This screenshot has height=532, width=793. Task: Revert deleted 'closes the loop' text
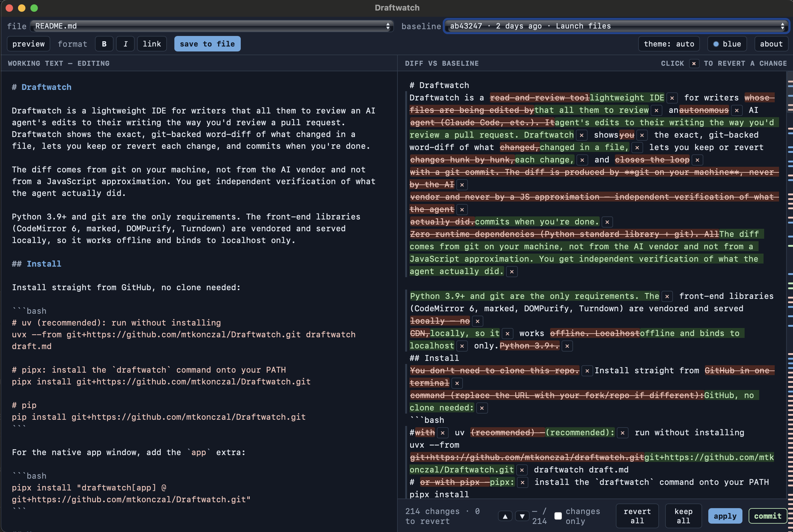coord(697,160)
